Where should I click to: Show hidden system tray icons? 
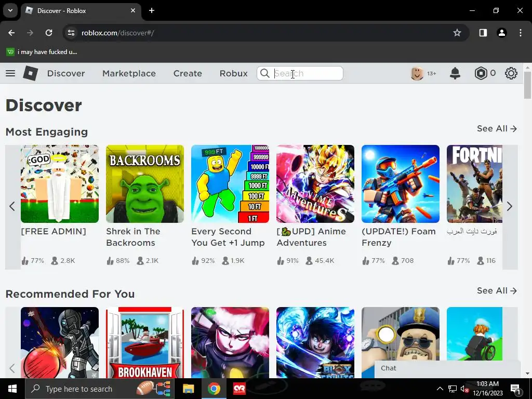[440, 389]
